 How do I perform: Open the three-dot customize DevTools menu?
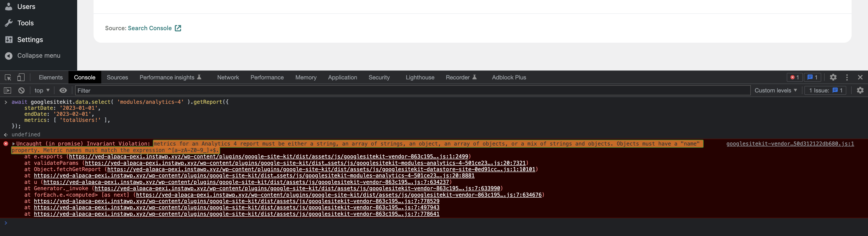[847, 77]
